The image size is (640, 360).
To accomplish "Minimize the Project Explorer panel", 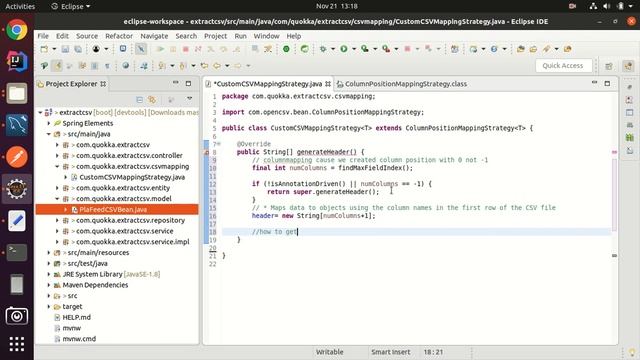I will pos(176,83).
